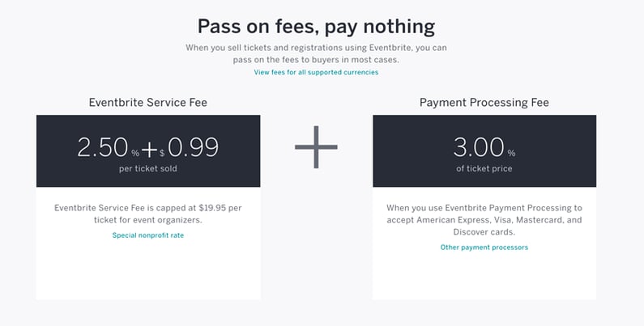Click the per ticket sold caption
The image size is (644, 326).
[148, 168]
